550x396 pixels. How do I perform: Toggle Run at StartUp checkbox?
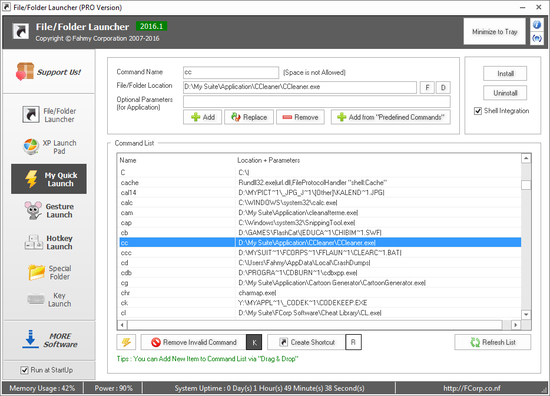(24, 370)
